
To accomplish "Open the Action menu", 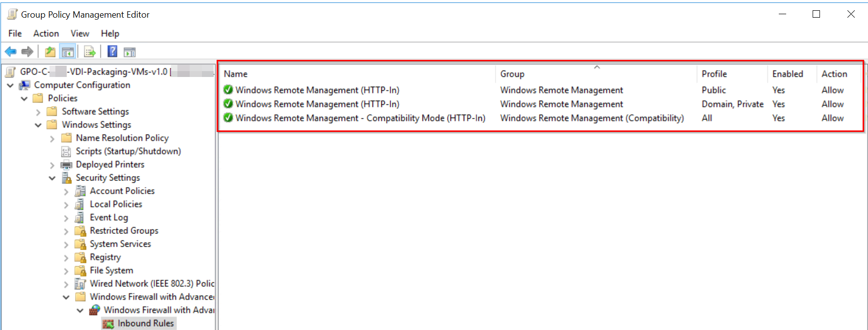I will [x=46, y=33].
